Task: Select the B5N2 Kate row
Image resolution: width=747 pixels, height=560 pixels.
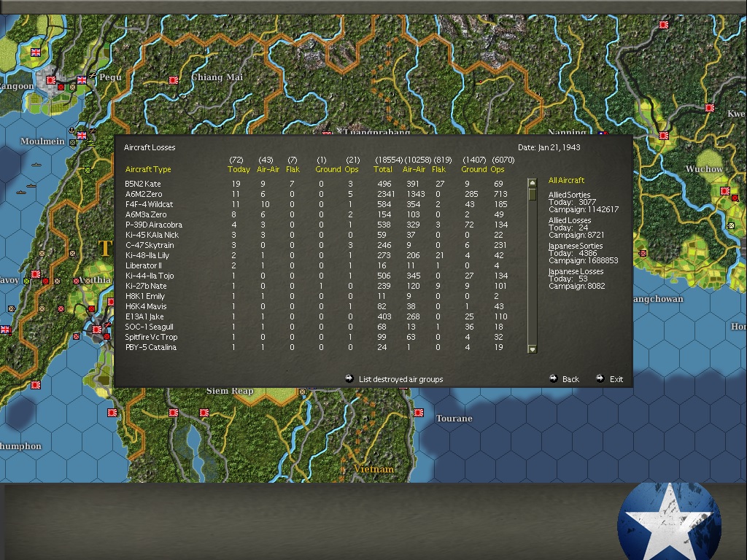Action: (317, 184)
